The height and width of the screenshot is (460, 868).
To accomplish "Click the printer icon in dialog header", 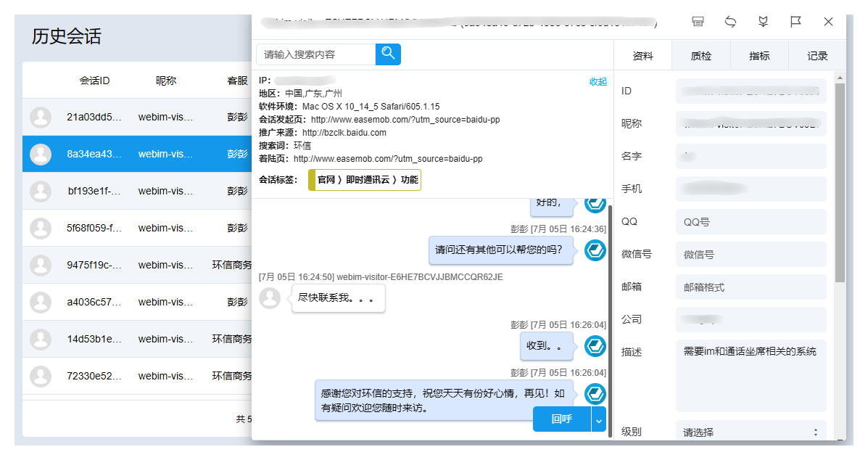I will coord(698,22).
